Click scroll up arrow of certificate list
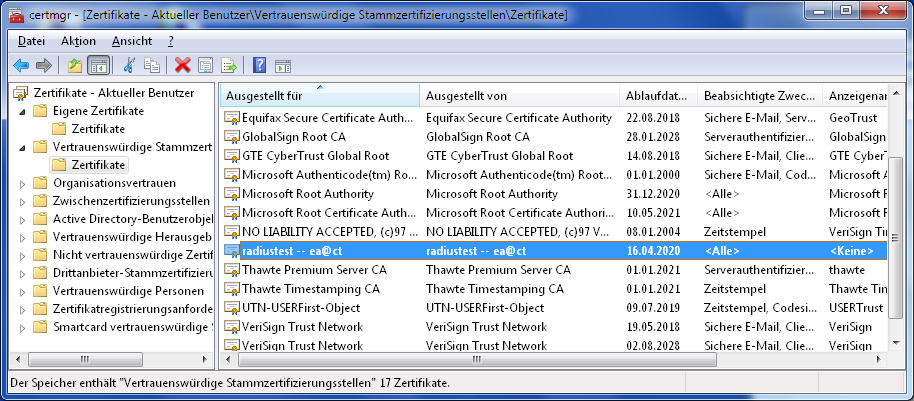This screenshot has width=914, height=401. (895, 92)
